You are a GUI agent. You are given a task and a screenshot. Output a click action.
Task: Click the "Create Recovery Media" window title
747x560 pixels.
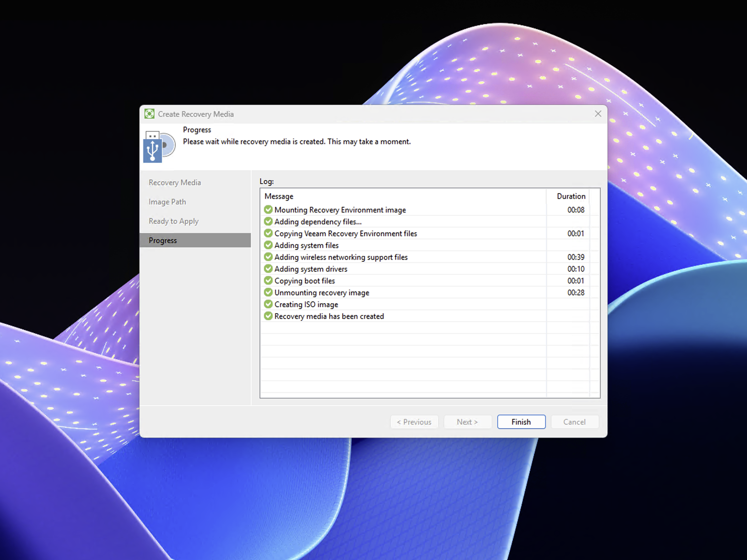(x=196, y=114)
